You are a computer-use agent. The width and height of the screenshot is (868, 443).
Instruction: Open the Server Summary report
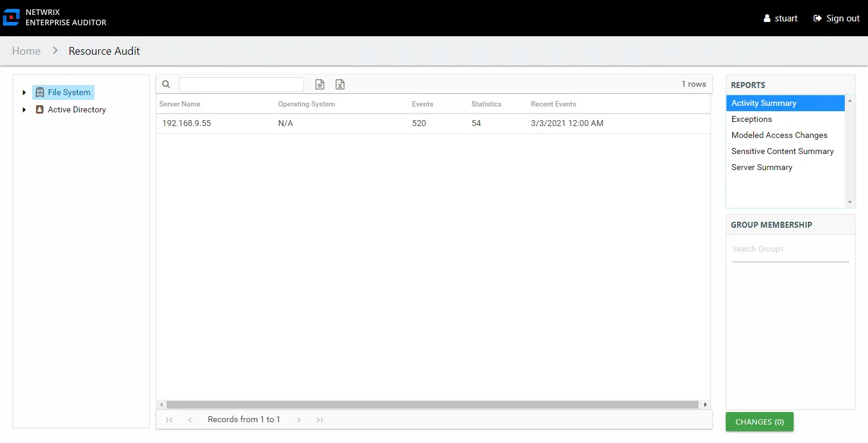785,167
